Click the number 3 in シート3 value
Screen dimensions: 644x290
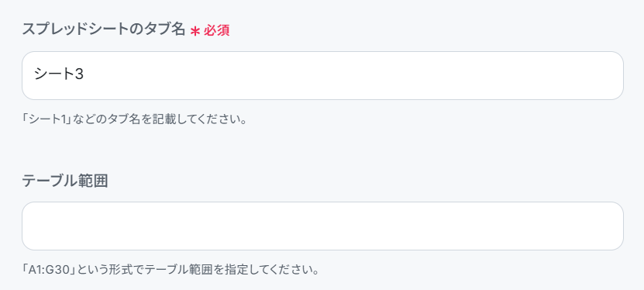[x=80, y=74]
